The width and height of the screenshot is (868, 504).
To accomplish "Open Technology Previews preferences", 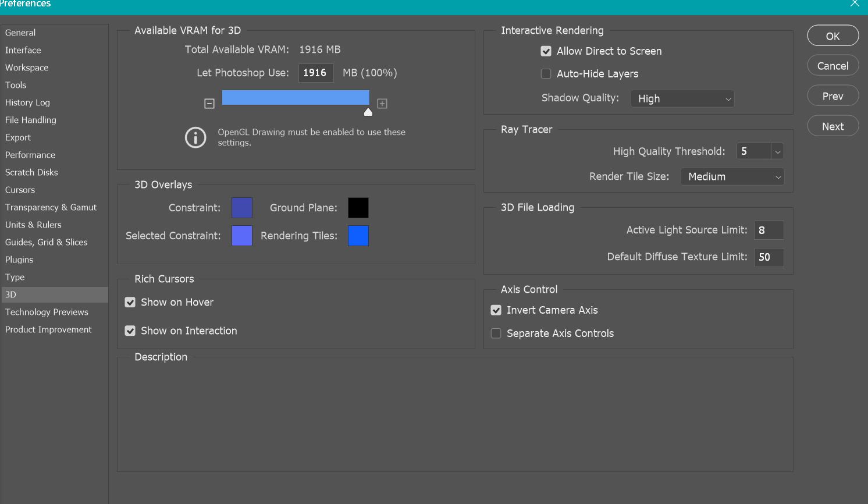I will point(54,312).
